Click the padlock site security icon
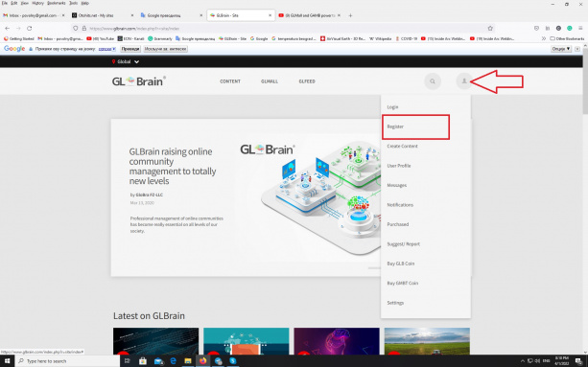The width and height of the screenshot is (588, 367). [84, 28]
